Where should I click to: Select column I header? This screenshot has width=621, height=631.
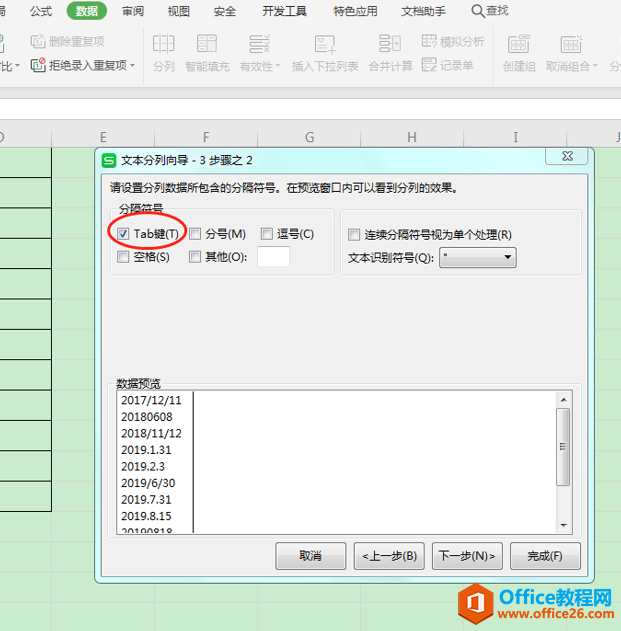click(x=515, y=138)
